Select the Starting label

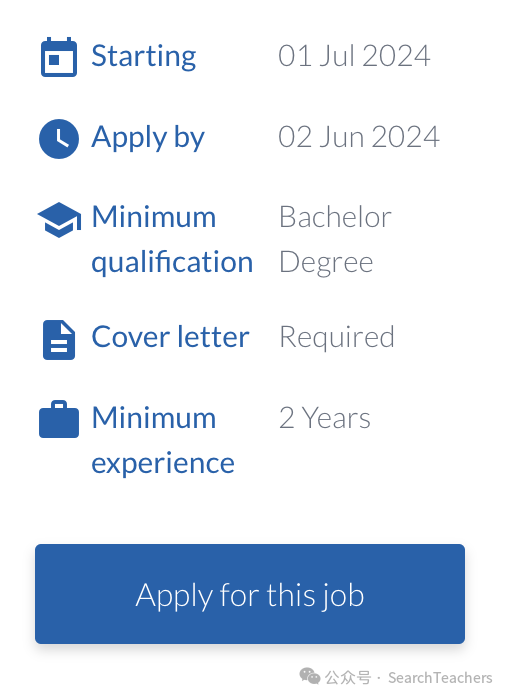144,56
